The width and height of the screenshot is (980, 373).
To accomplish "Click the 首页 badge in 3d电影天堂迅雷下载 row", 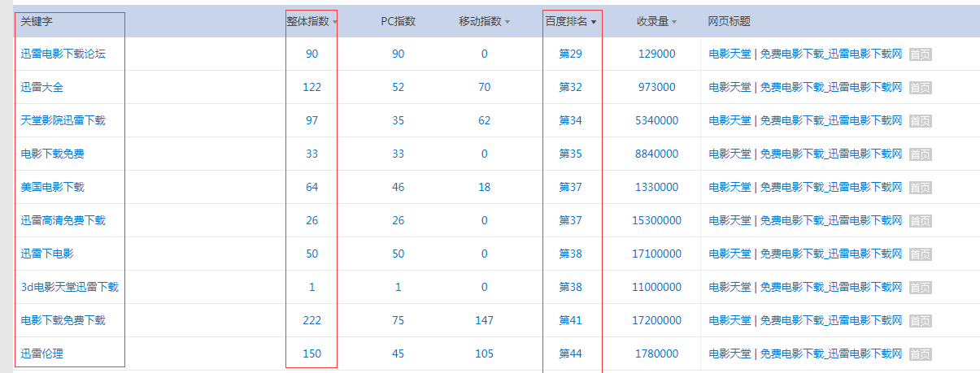I will (x=921, y=288).
